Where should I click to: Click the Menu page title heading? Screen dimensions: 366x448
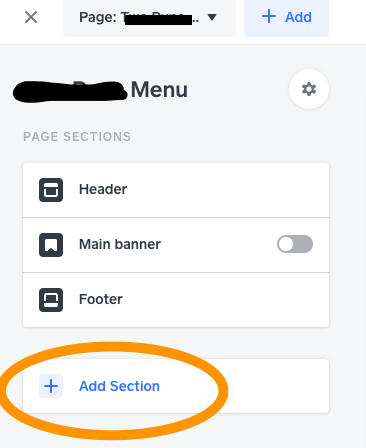tap(159, 90)
